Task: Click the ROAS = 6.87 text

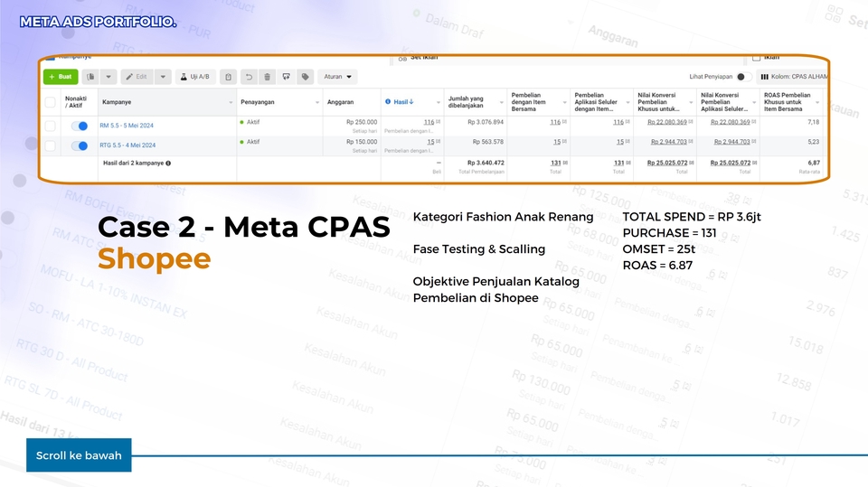Action: 657,266
